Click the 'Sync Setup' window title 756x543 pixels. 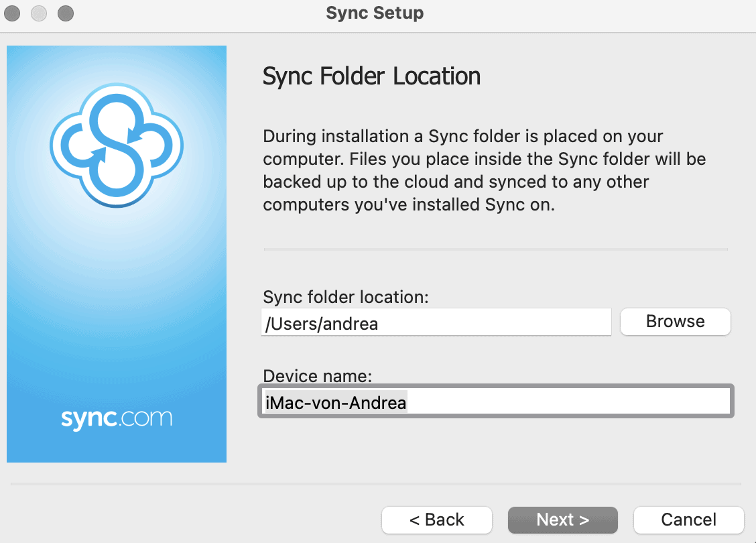point(375,13)
